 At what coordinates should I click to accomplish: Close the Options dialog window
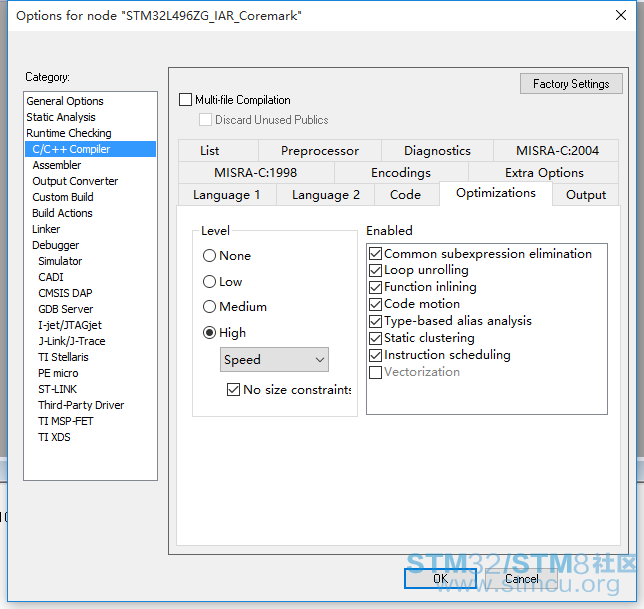click(x=621, y=16)
